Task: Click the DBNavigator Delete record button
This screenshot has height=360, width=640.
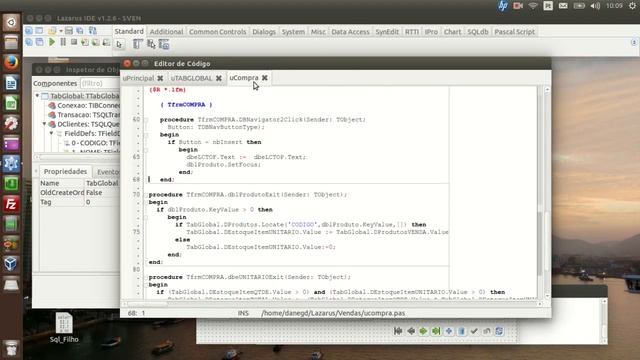Action: [461, 331]
